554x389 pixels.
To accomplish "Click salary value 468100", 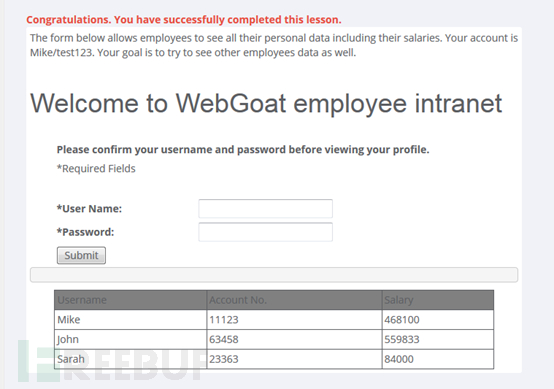I will [402, 320].
